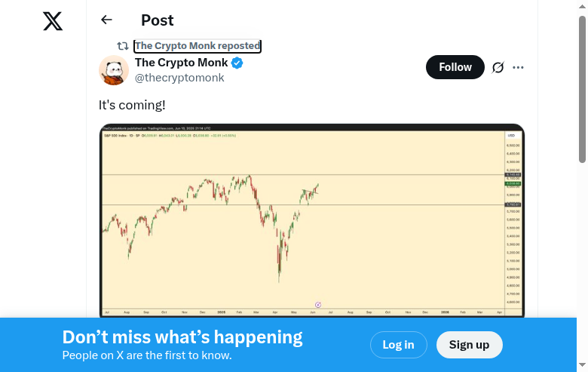Viewport: 588px width, 372px height.
Task: Go back using the left arrow
Action: point(106,20)
